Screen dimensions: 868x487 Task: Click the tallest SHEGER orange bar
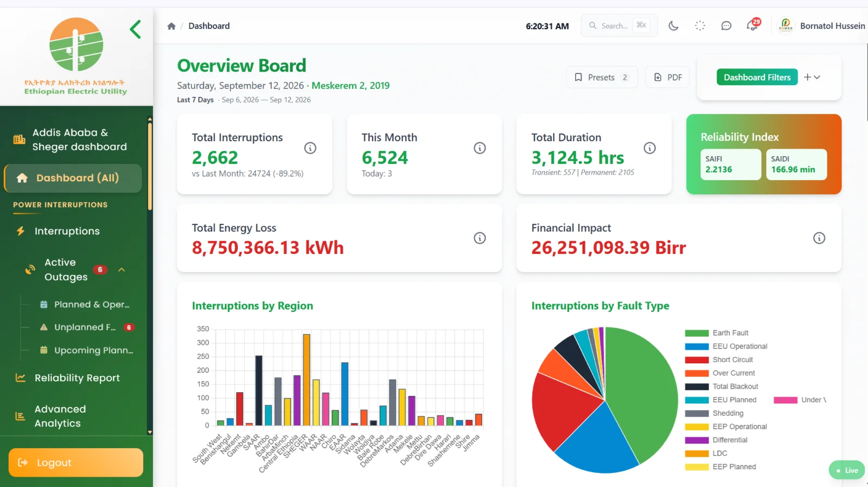point(307,380)
